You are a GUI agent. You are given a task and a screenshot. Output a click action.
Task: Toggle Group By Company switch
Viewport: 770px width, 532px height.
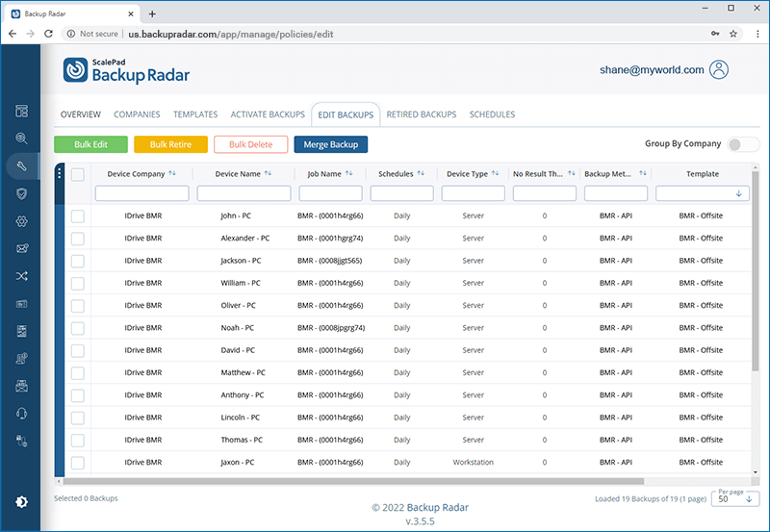(743, 144)
